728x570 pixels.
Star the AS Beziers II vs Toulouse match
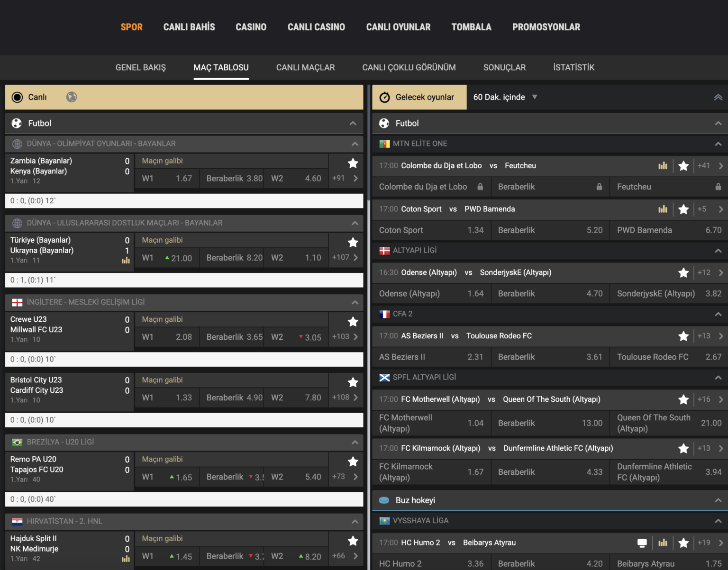pyautogui.click(x=683, y=336)
